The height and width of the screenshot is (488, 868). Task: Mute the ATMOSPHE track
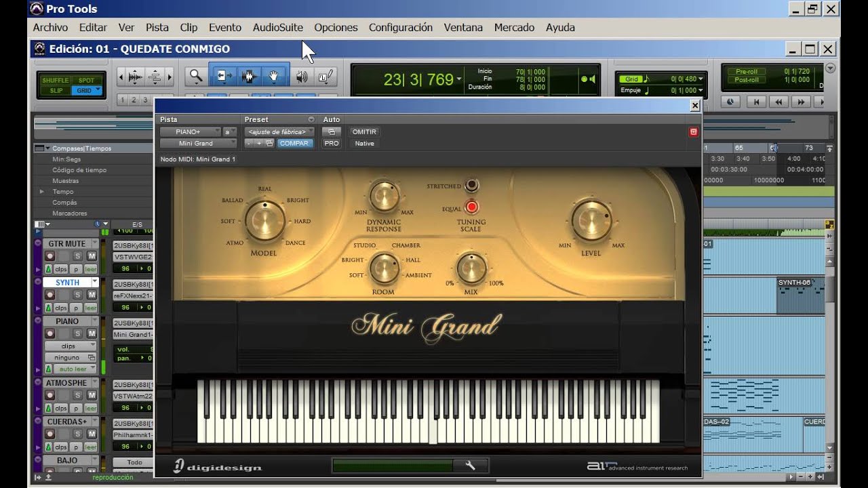pos(91,395)
